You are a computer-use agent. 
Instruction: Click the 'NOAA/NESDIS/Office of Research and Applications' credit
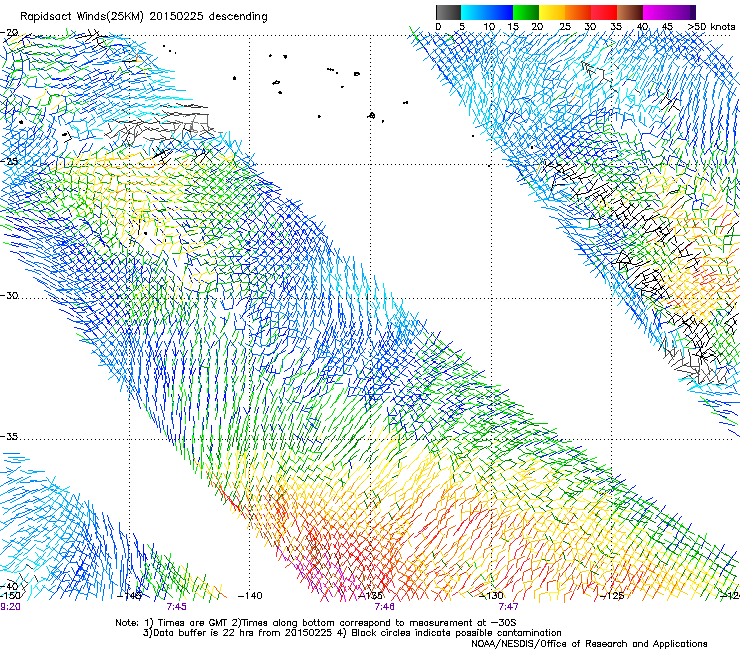pyautogui.click(x=589, y=644)
